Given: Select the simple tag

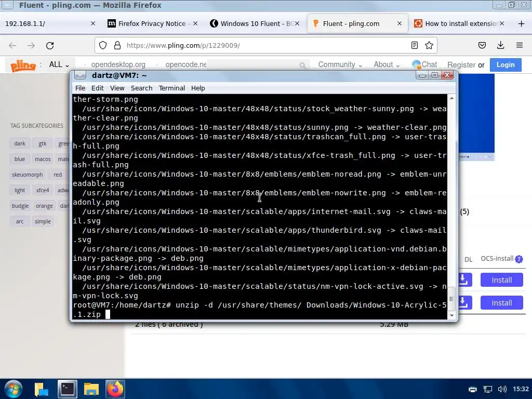Looking at the screenshot, I should click(43, 221).
